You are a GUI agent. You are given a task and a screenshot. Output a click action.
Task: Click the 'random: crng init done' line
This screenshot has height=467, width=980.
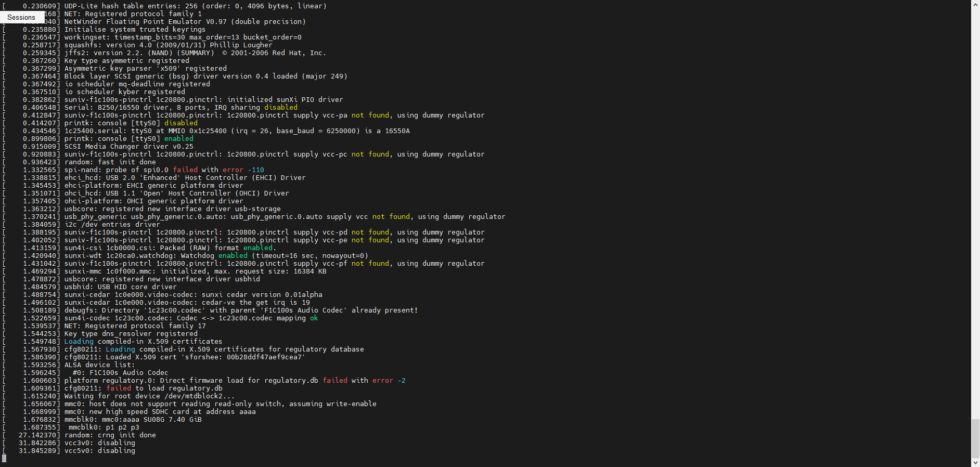click(x=110, y=435)
